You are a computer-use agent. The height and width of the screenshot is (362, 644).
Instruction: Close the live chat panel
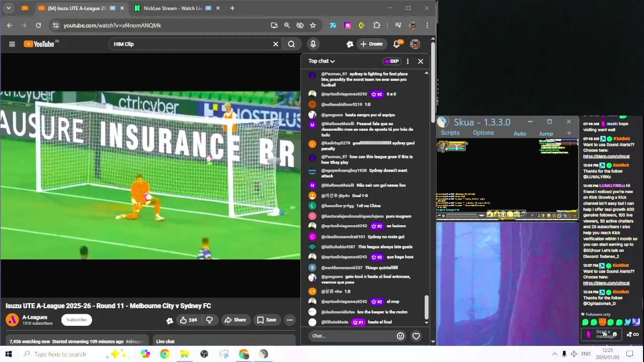pyautogui.click(x=421, y=61)
